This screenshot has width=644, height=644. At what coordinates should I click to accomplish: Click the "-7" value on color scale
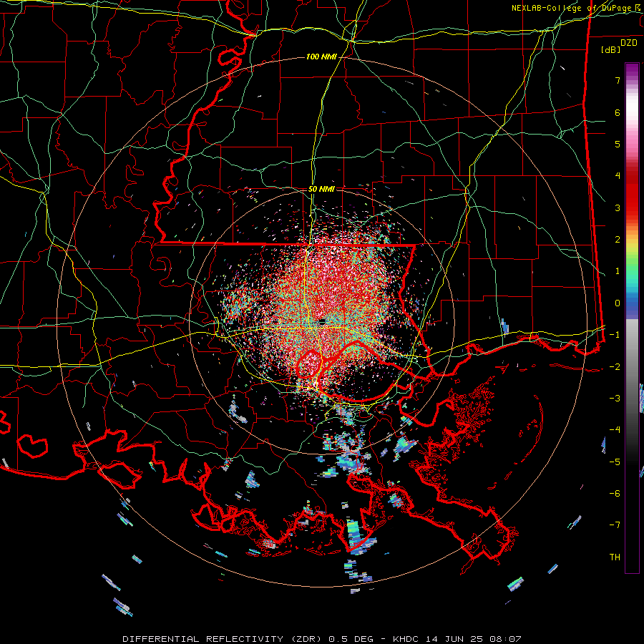coord(615,525)
